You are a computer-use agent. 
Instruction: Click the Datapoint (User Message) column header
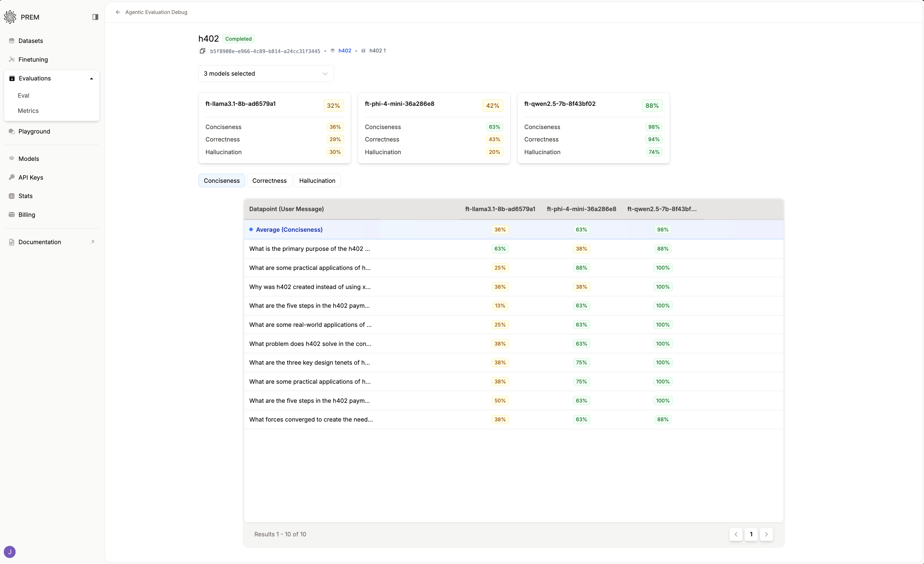click(286, 209)
